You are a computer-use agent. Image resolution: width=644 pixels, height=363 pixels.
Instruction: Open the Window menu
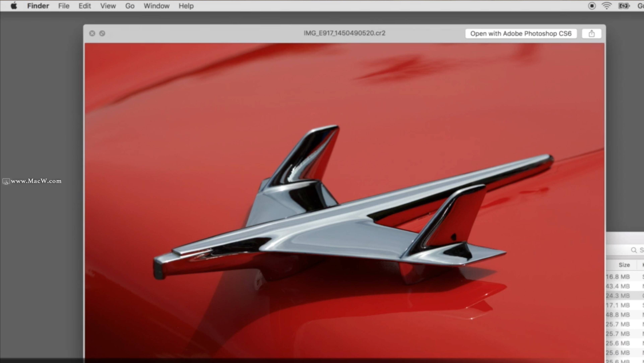tap(156, 6)
